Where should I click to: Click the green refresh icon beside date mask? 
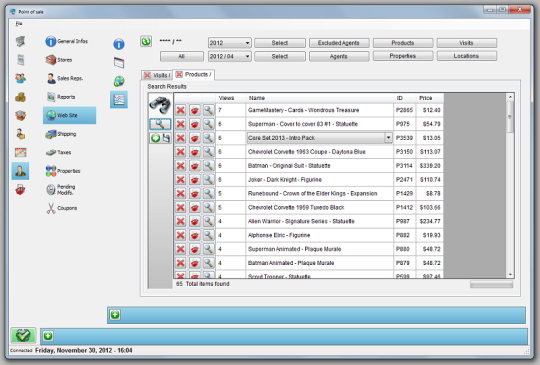[x=146, y=41]
